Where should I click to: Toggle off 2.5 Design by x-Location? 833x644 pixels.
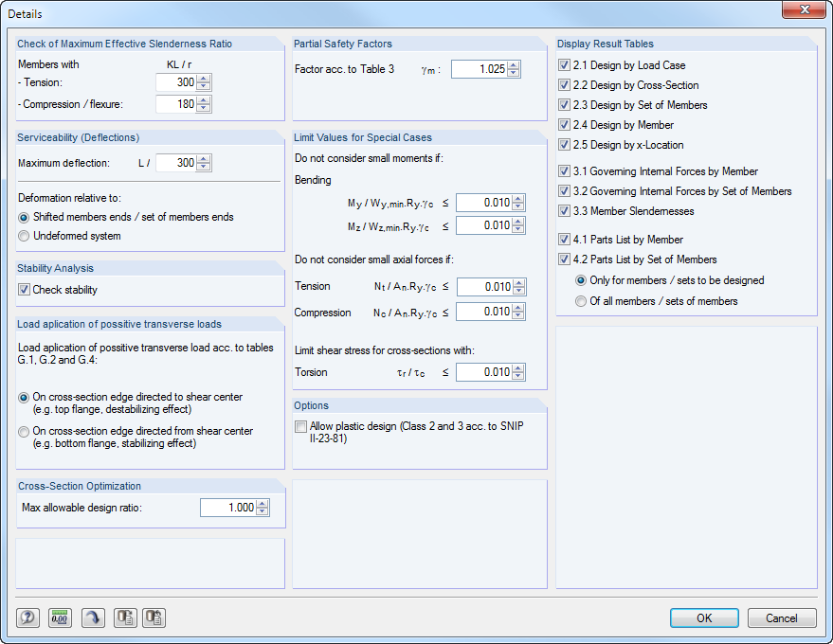point(564,144)
